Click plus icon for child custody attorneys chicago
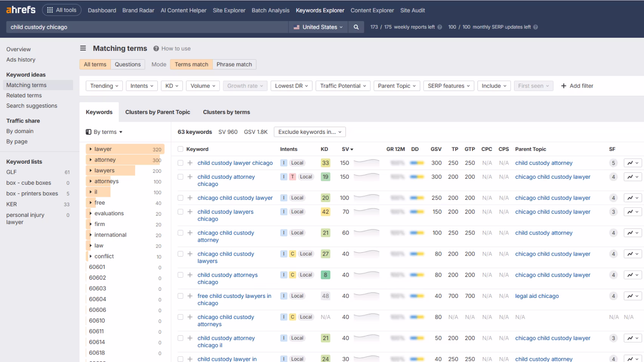Image resolution: width=644 pixels, height=362 pixels. 190,275
